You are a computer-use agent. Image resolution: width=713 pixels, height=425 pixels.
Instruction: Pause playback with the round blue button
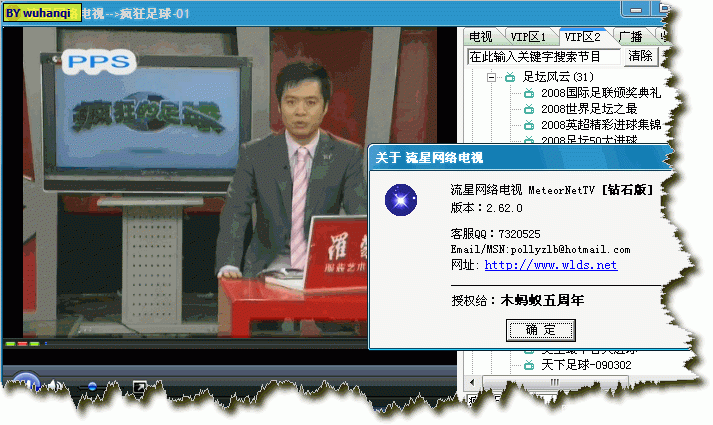tap(25, 382)
